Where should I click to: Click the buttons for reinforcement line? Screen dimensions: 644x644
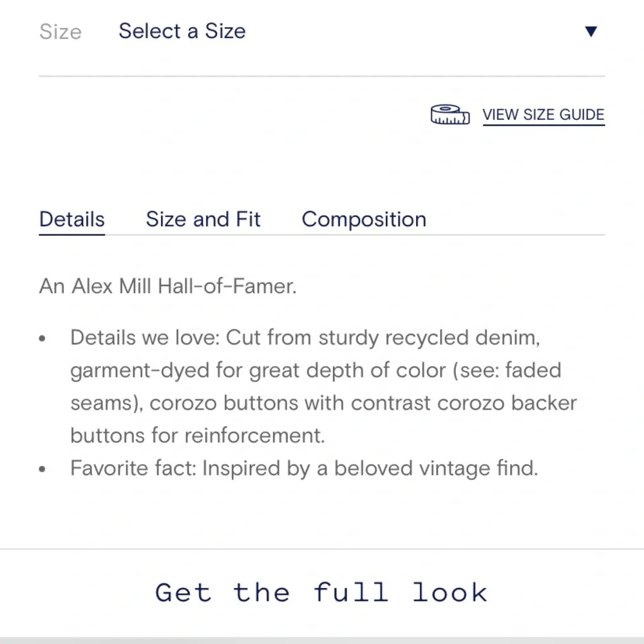click(x=197, y=435)
